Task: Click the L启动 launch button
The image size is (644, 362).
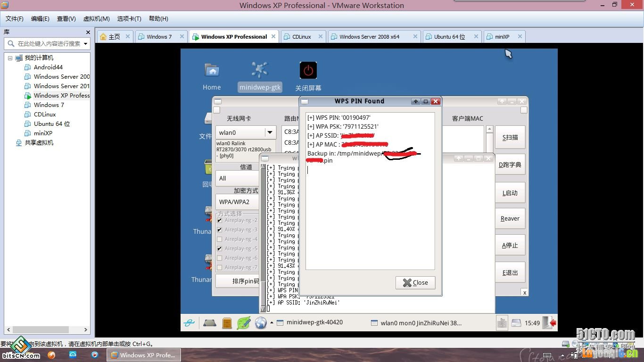Action: tap(510, 193)
